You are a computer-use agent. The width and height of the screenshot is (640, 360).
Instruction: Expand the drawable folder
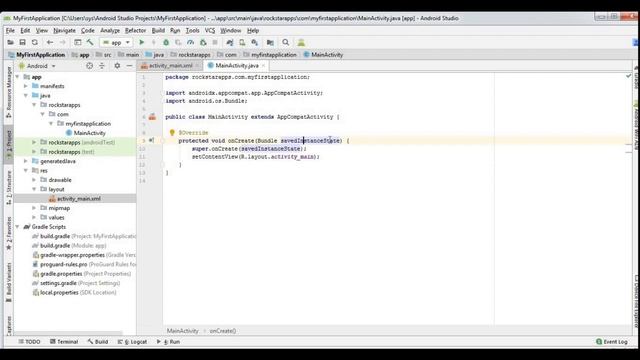click(x=34, y=180)
